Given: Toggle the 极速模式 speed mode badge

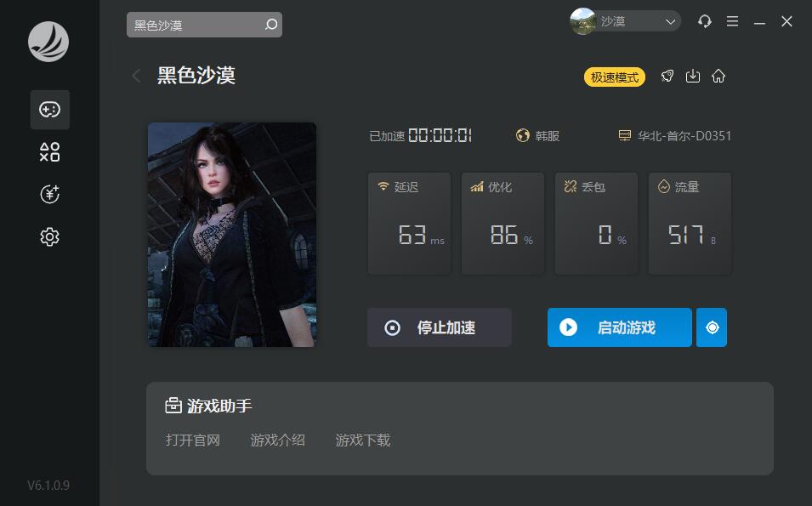Looking at the screenshot, I should [615, 77].
